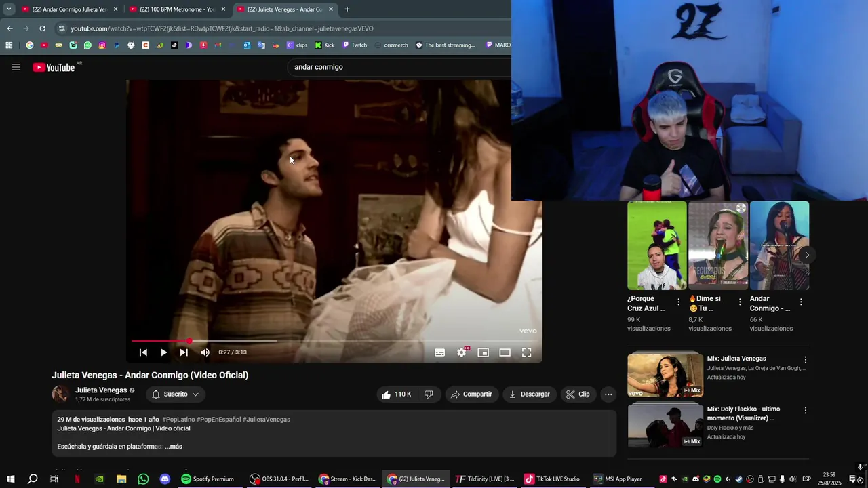Viewport: 868px width, 488px height.
Task: Open the Mix: Julieta Venegas thumbnail
Action: 665,375
